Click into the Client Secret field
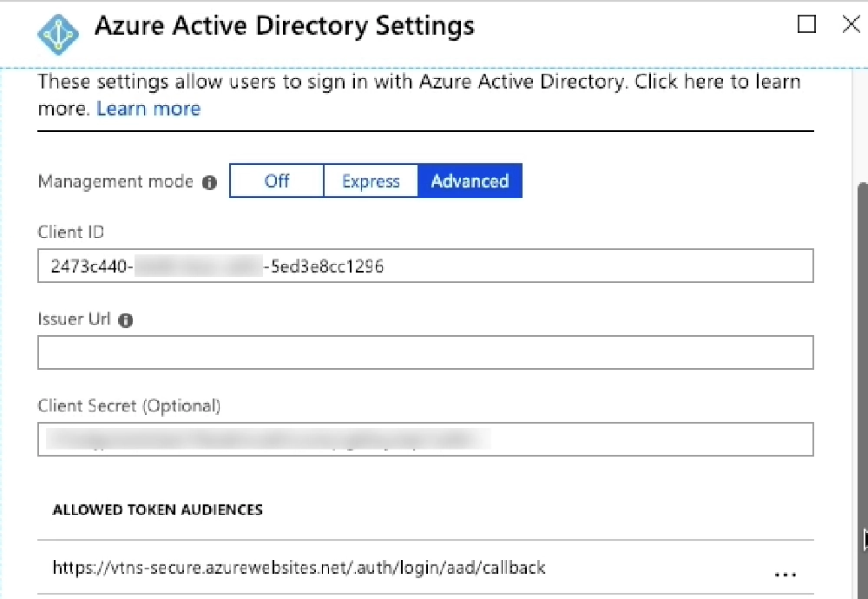 tap(425, 439)
